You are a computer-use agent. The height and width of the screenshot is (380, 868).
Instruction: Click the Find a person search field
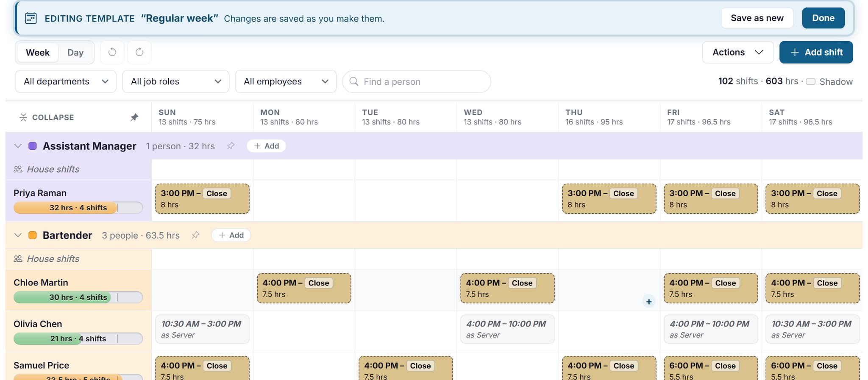pos(417,81)
